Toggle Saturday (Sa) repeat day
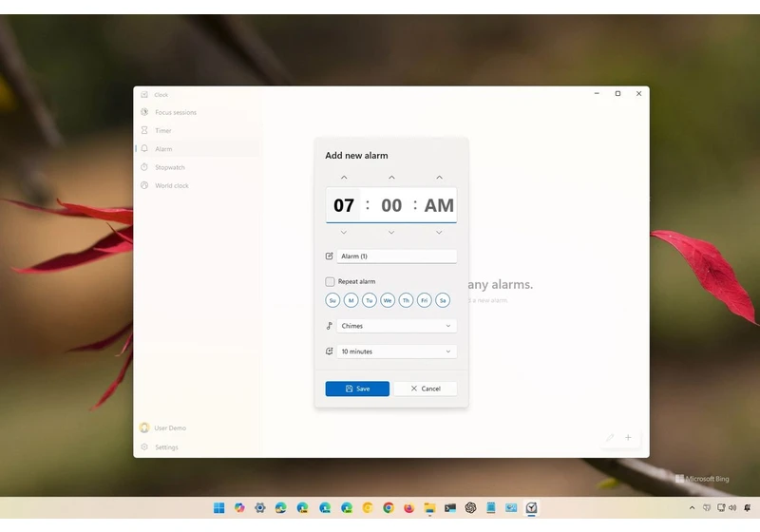This screenshot has width=760, height=532. coord(443,300)
